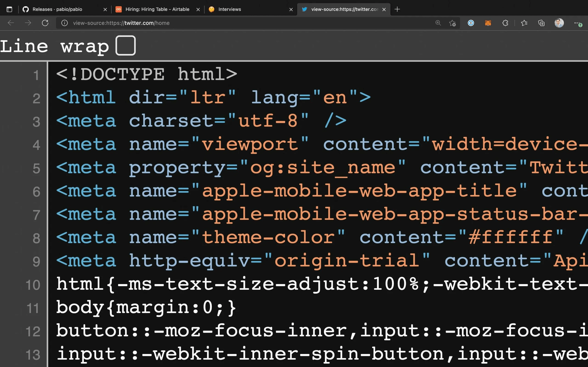The image size is (588, 367).
Task: Open the user profile avatar
Action: [x=559, y=23]
